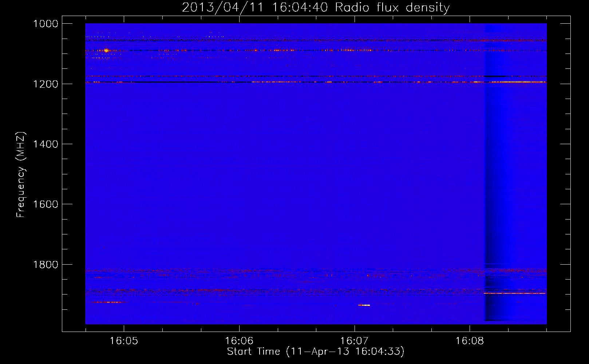Image resolution: width=589 pixels, height=364 pixels.
Task: Click the 1400 frequency tick label
Action: coord(46,144)
